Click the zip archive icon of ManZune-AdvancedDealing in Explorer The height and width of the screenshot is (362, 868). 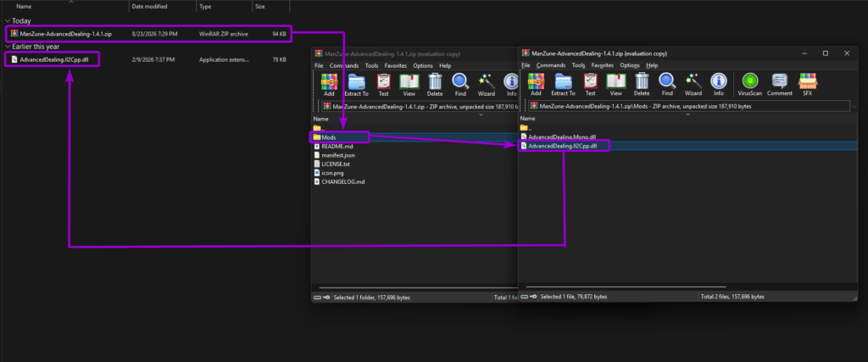(14, 34)
